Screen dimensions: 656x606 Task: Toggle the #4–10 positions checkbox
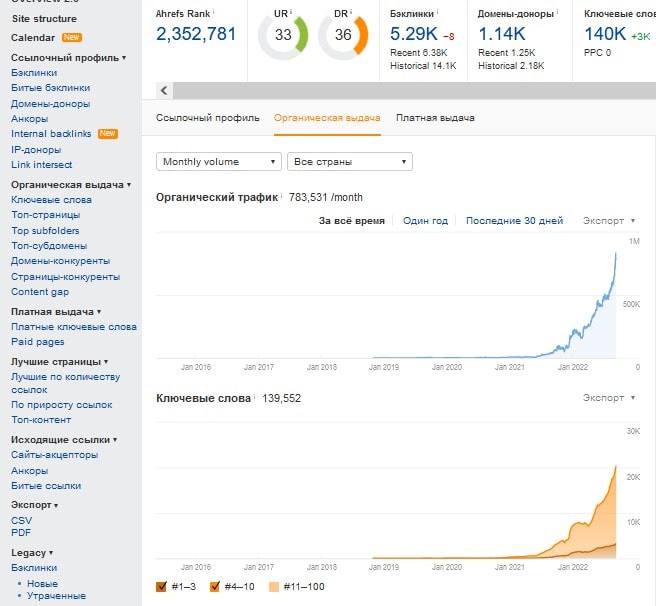[215, 586]
